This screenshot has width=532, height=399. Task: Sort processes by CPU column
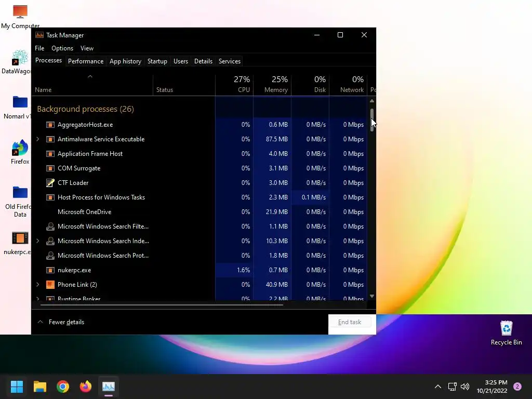pos(234,84)
